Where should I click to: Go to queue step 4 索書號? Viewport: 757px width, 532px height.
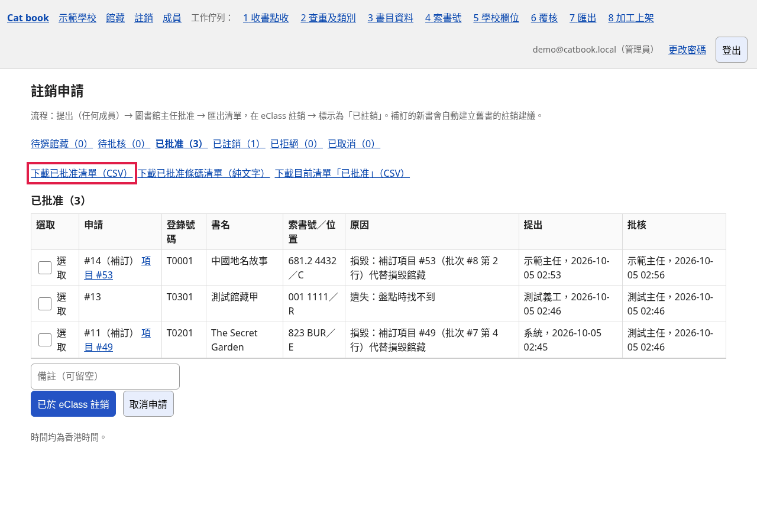tap(444, 18)
